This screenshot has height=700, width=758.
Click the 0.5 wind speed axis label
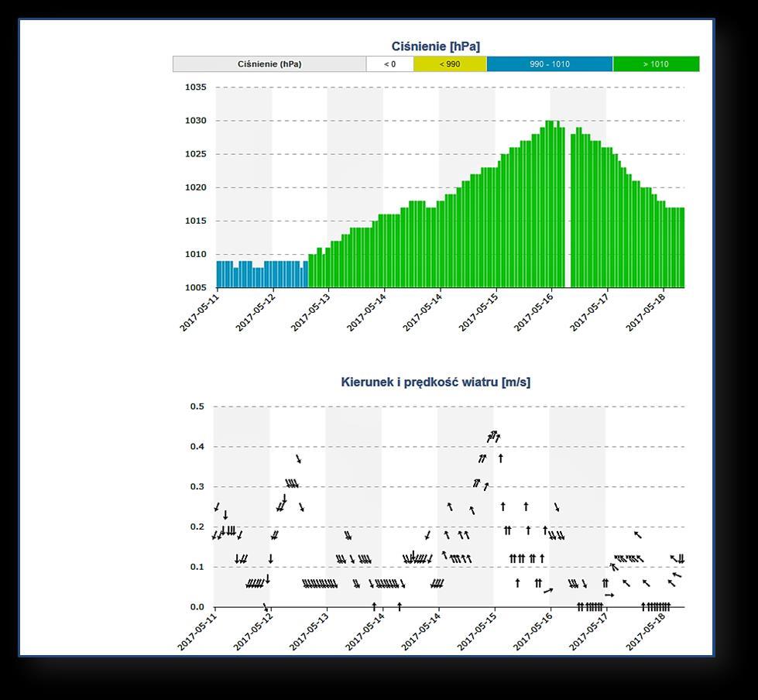click(x=197, y=406)
